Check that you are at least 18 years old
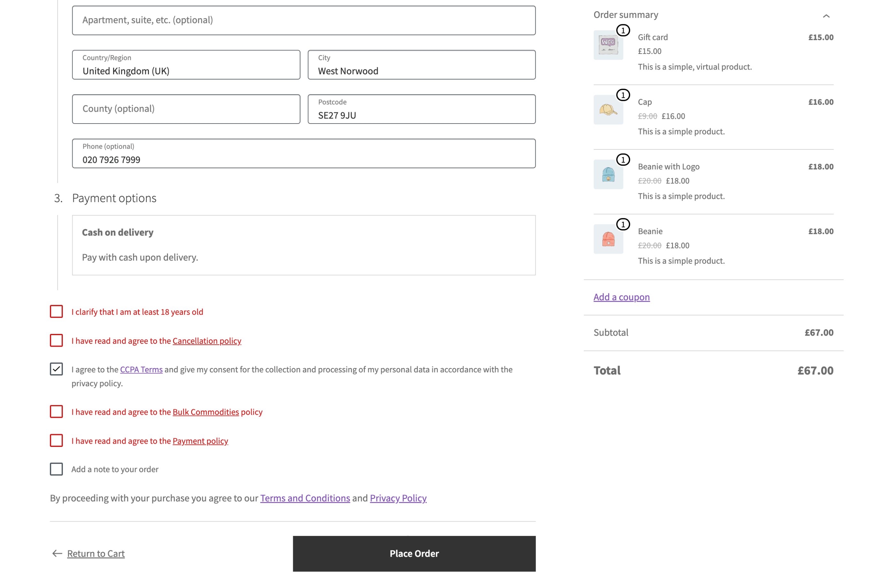893x588 pixels. [x=56, y=311]
